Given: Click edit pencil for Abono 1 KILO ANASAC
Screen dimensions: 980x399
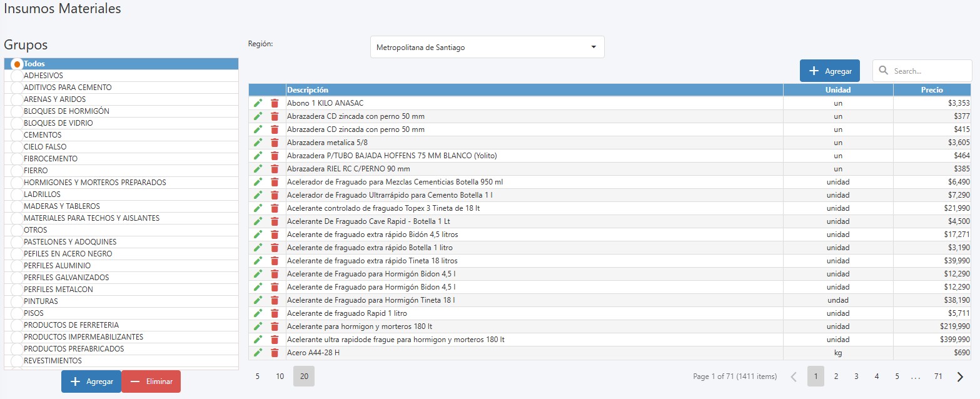Looking at the screenshot, I should click(x=258, y=103).
